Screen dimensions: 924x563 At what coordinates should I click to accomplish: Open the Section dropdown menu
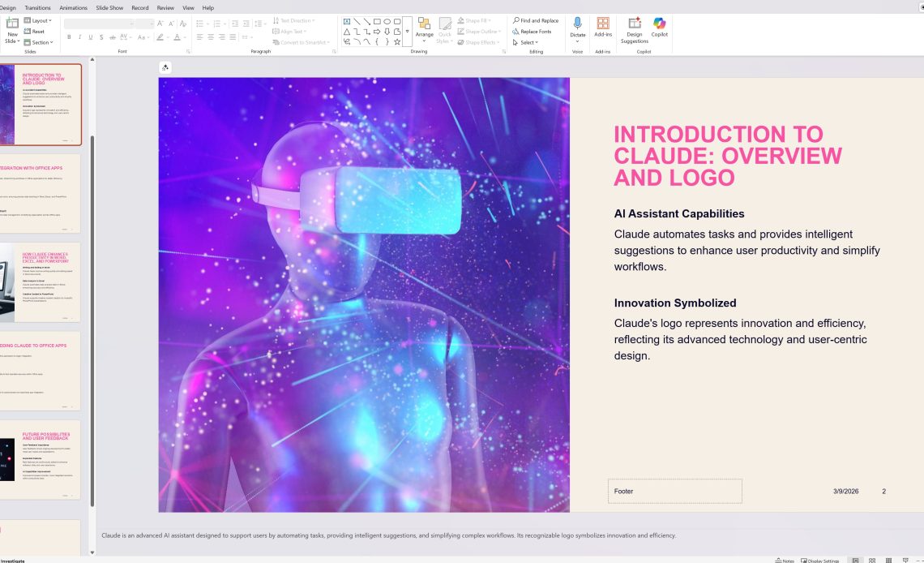(41, 42)
